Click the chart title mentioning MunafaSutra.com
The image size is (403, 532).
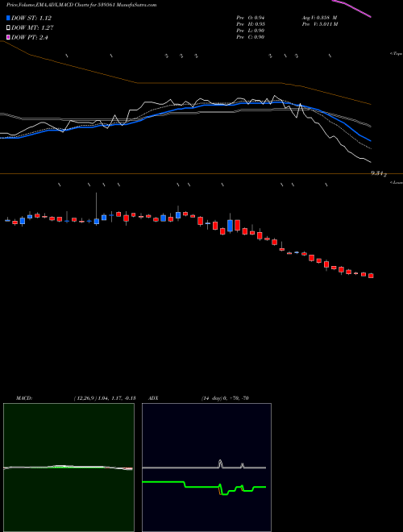pos(81,5)
